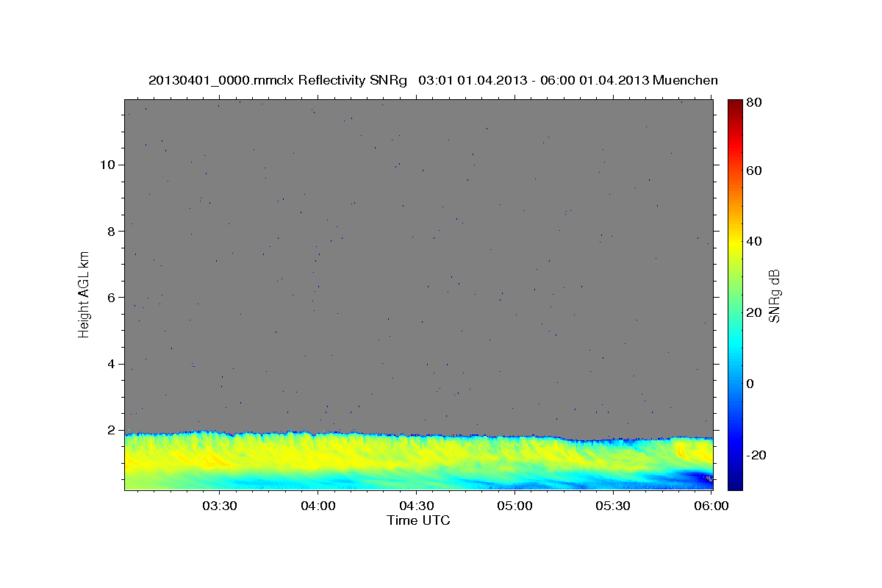Click the height tick label 2
This screenshot has width=882, height=588.
[112, 430]
